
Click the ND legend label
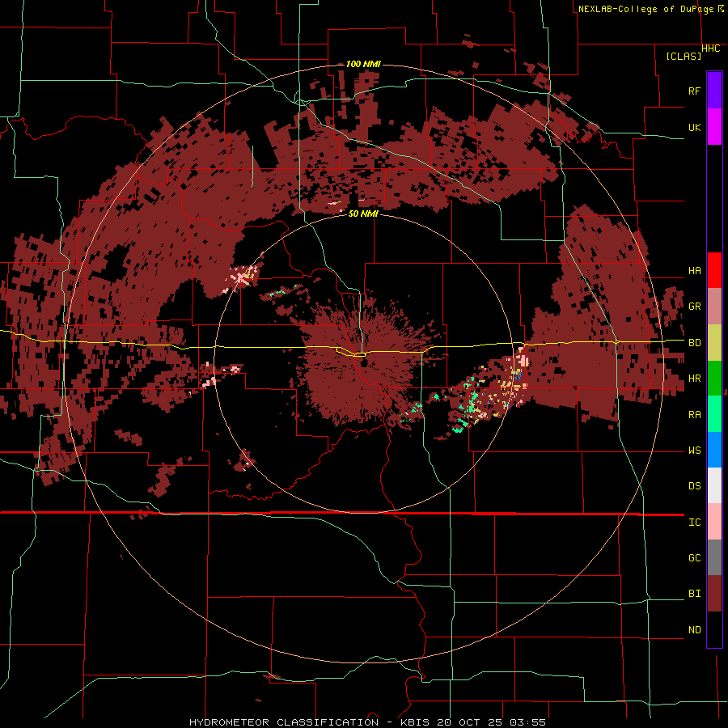pyautogui.click(x=695, y=630)
